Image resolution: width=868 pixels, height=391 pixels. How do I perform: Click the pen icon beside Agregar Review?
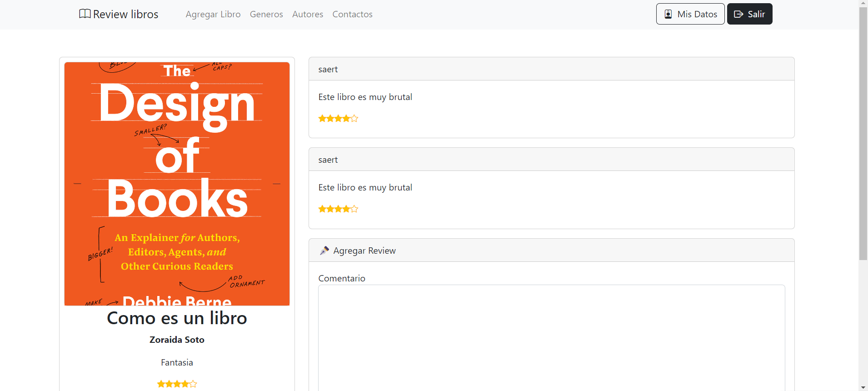324,251
